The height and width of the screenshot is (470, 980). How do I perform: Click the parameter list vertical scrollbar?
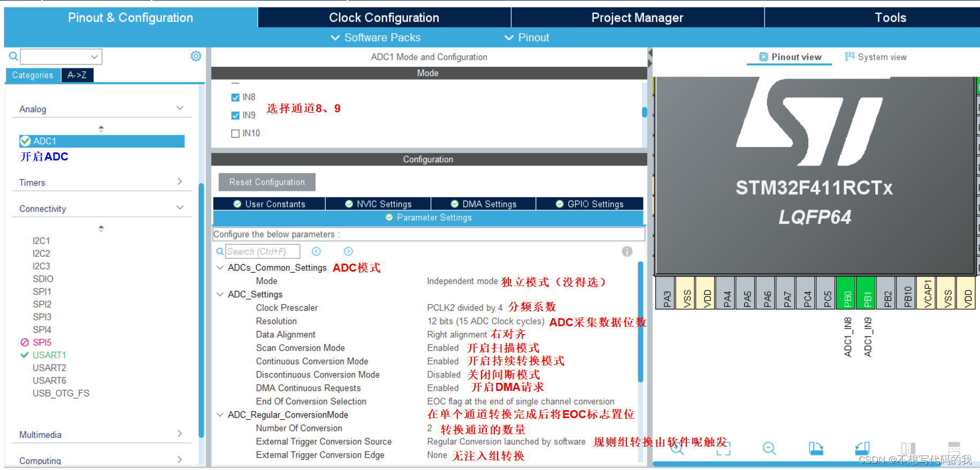[x=640, y=322]
